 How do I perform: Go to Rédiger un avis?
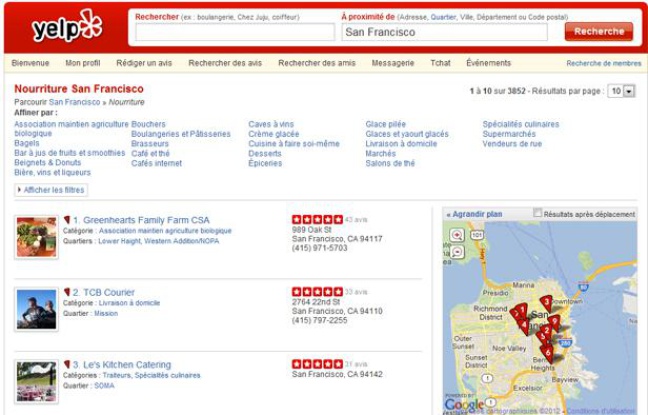click(x=144, y=63)
